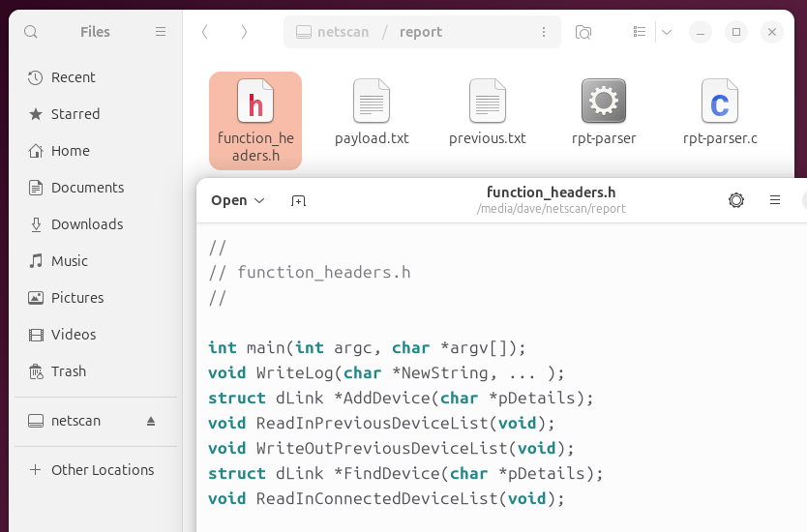Viewport: 807px width, 532px height.
Task: Switch to list view with the toggle icon
Action: 640,32
